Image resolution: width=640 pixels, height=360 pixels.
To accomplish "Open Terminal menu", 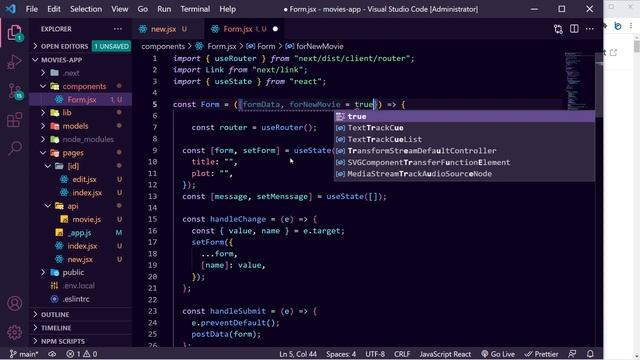I will 195,9.
